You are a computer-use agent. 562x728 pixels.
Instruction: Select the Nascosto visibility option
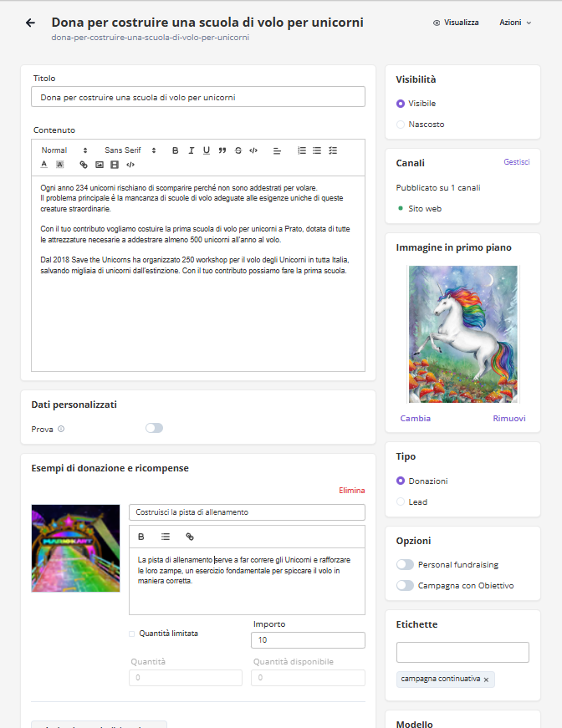(401, 125)
